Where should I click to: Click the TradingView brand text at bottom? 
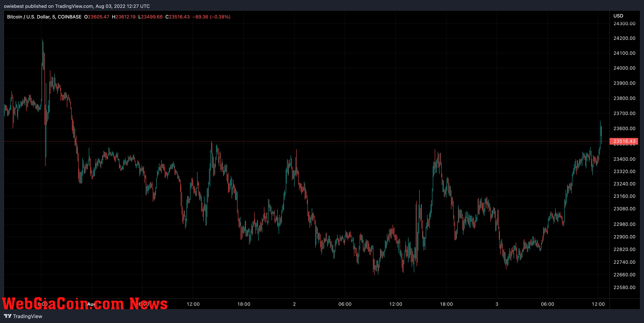click(27, 316)
